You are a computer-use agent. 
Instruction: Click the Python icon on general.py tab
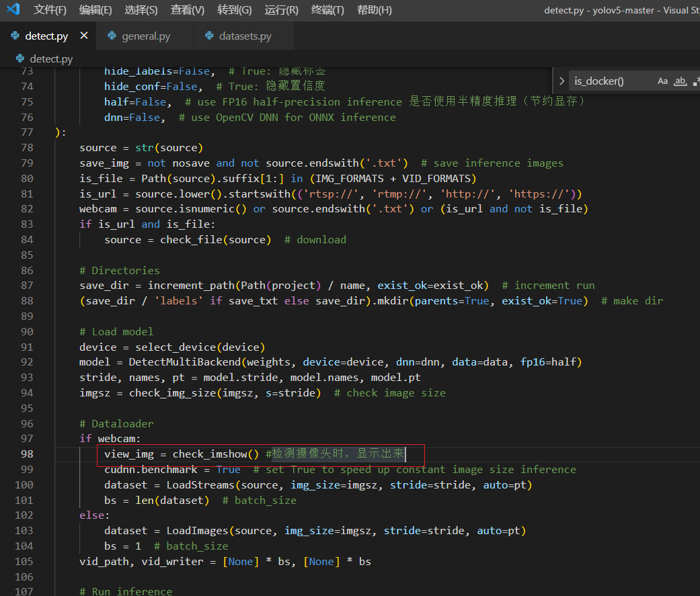click(112, 36)
